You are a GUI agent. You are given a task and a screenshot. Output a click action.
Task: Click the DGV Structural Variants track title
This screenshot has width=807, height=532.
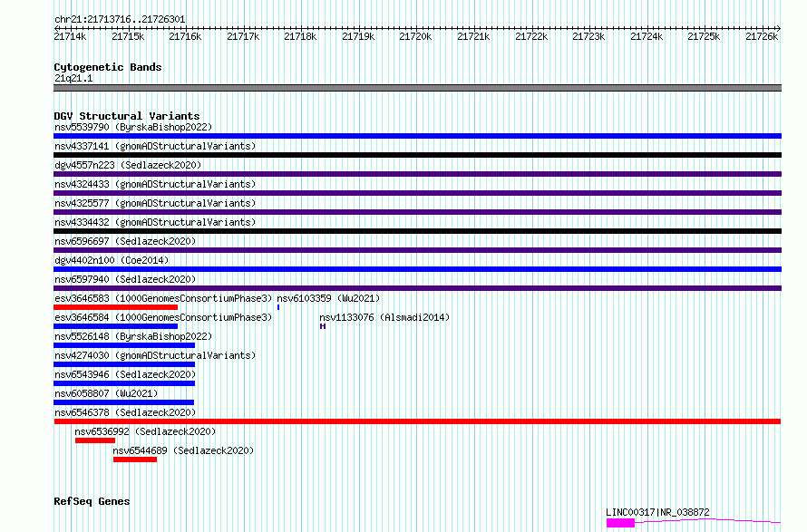[127, 116]
